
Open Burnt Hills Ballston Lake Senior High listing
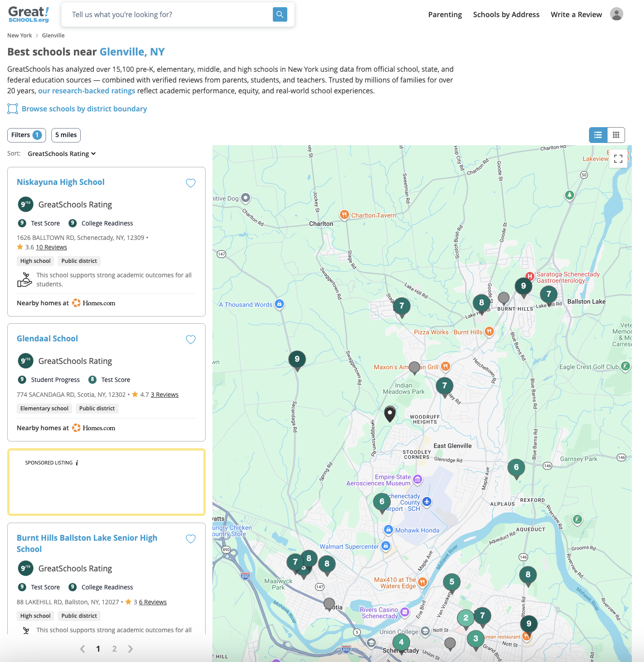click(x=87, y=543)
